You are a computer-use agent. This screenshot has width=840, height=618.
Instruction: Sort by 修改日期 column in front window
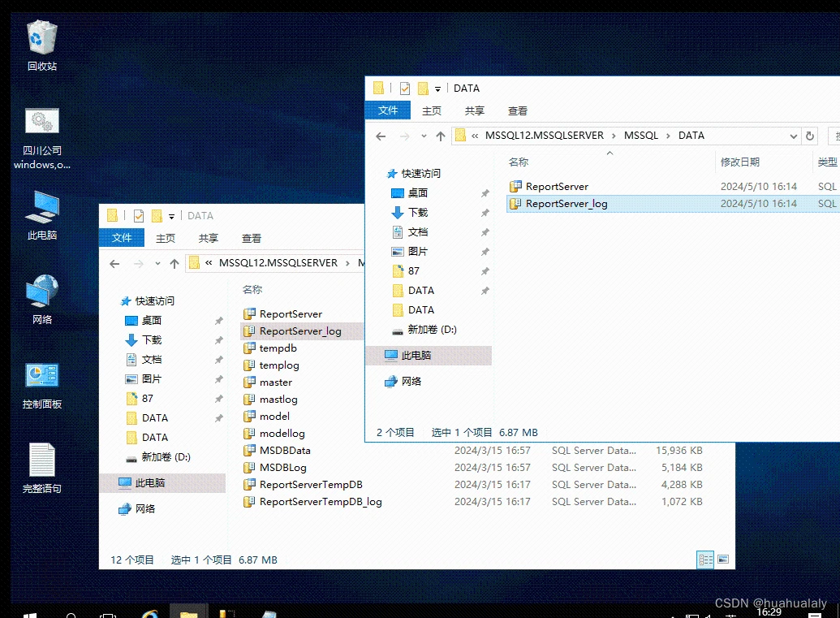click(740, 162)
